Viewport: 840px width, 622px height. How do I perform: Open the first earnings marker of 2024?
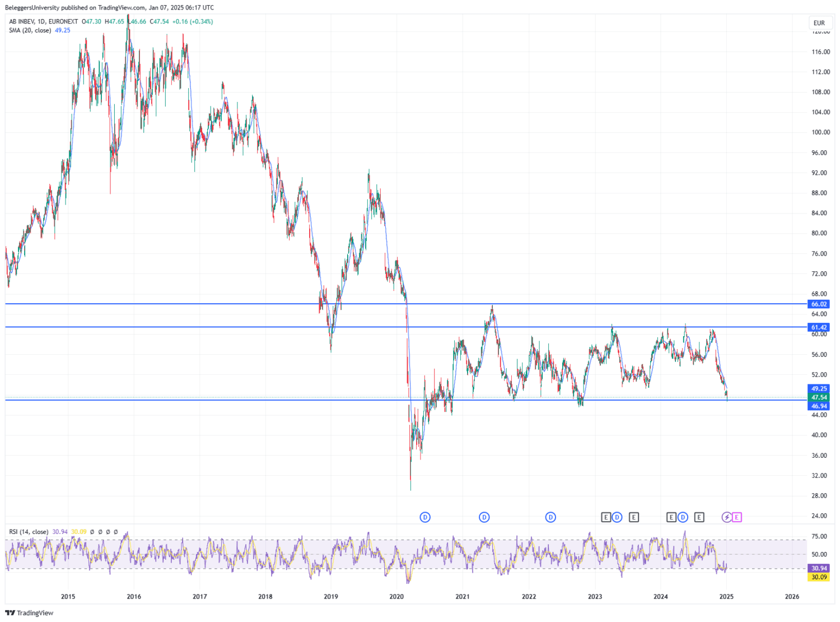tap(671, 517)
